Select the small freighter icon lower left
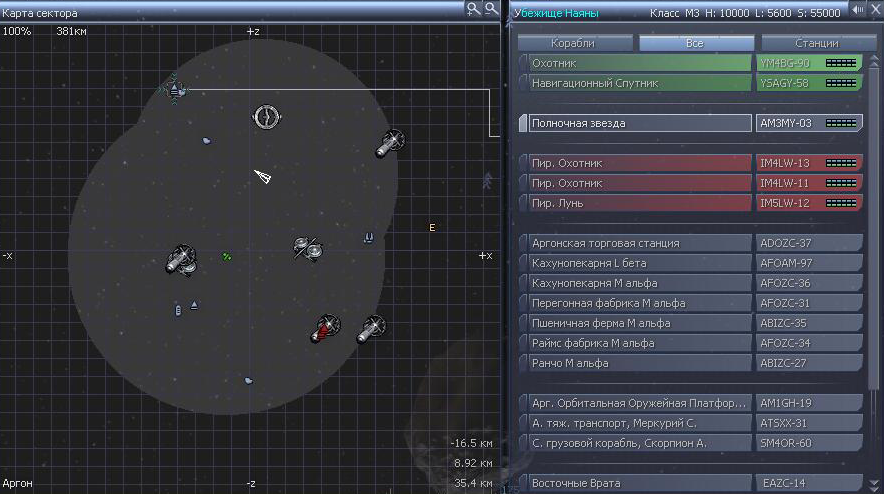This screenshot has width=884, height=494. [x=178, y=310]
